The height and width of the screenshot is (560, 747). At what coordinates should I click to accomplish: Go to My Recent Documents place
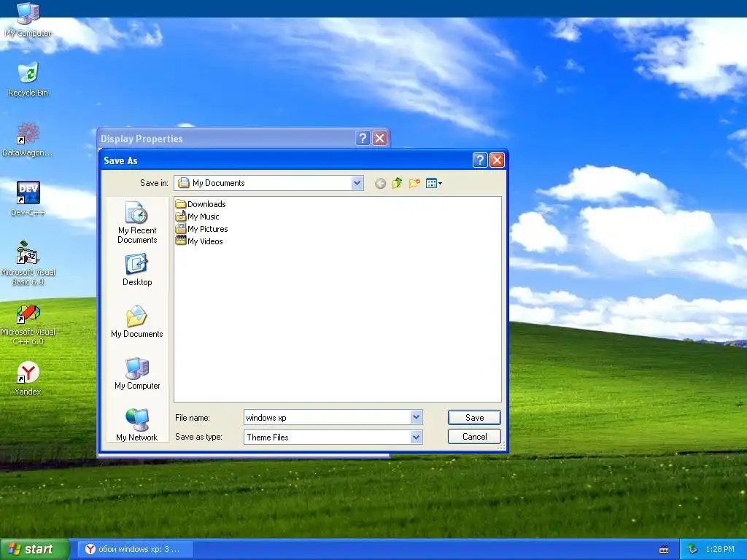tap(137, 223)
